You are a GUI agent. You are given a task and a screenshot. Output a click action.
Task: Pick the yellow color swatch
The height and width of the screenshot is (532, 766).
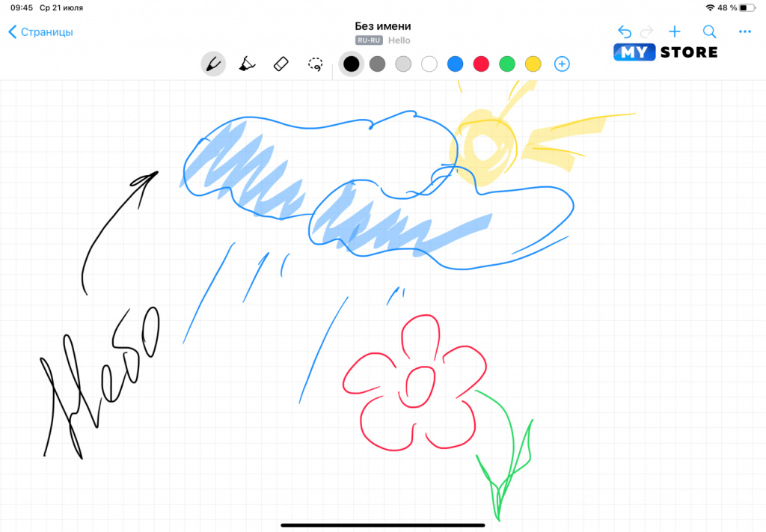(x=533, y=64)
